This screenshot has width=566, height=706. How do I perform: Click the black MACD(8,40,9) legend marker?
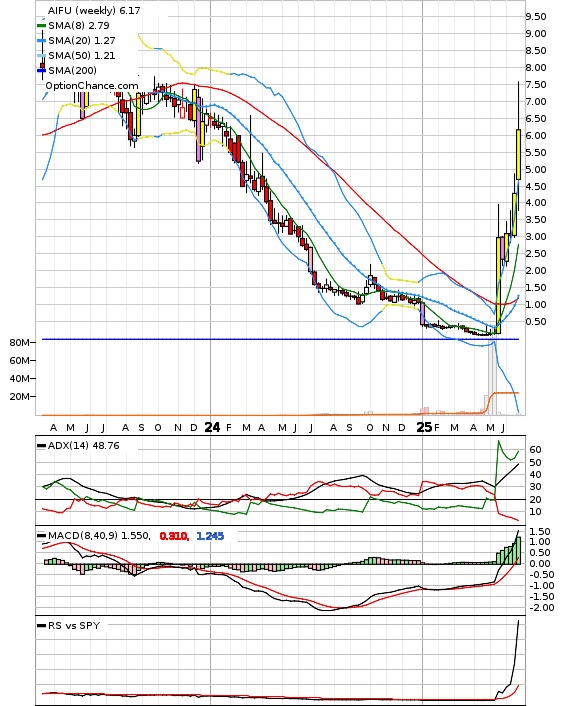click(41, 536)
